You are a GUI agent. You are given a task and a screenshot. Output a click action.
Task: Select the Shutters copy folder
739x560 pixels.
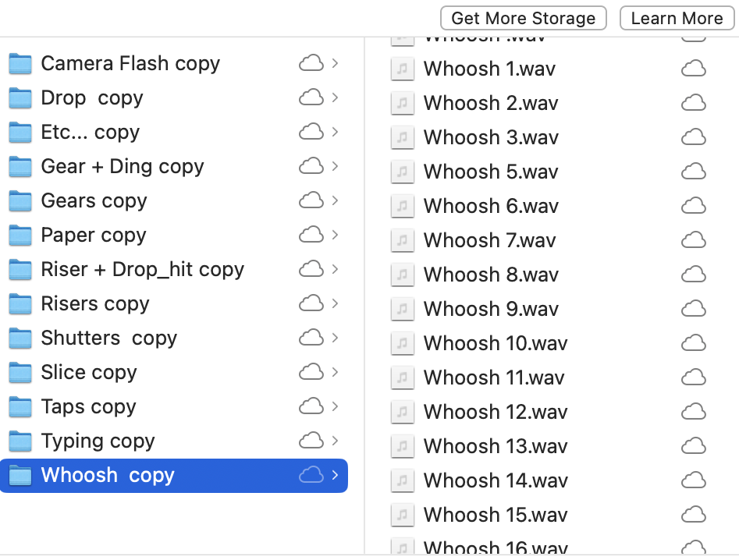(x=174, y=338)
